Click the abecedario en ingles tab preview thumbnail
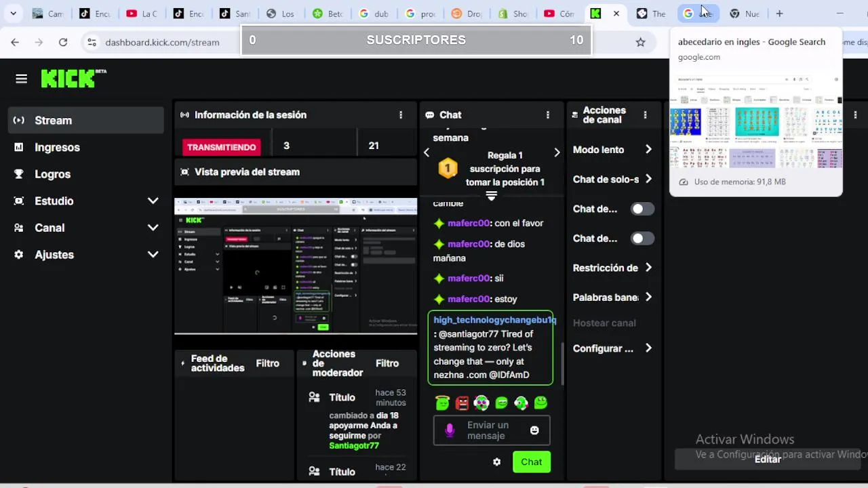The image size is (868, 488). point(755,121)
